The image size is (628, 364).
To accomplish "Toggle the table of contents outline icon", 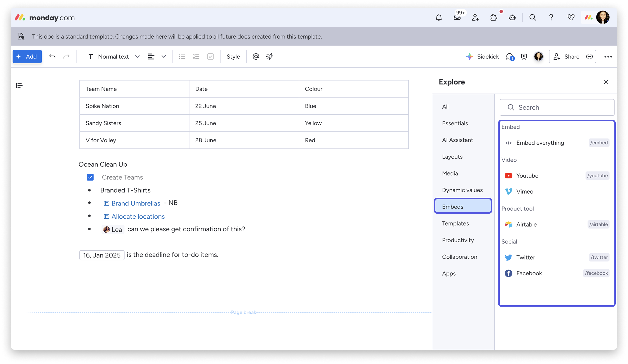I will coord(19,86).
